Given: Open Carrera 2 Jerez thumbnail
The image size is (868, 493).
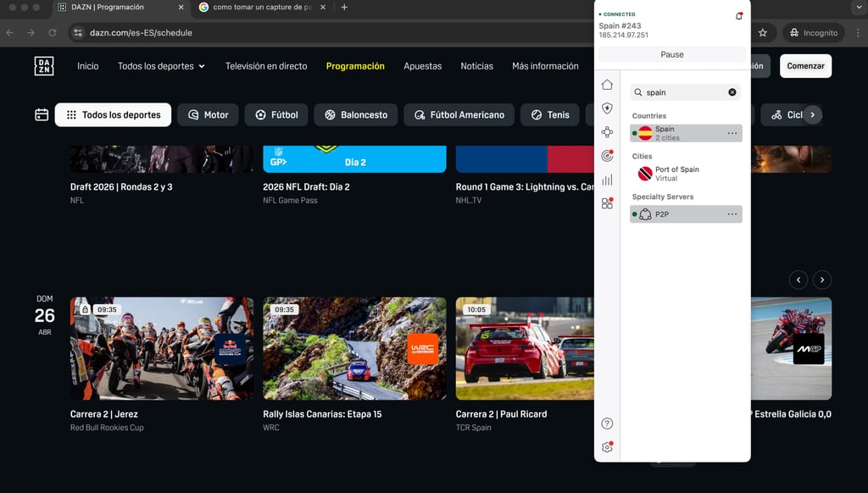Looking at the screenshot, I should point(162,349).
